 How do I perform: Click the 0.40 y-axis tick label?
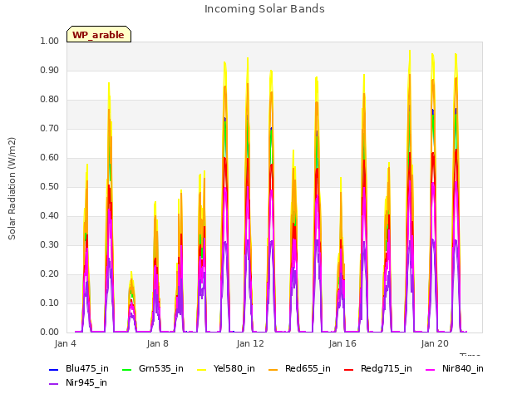pyautogui.click(x=50, y=216)
